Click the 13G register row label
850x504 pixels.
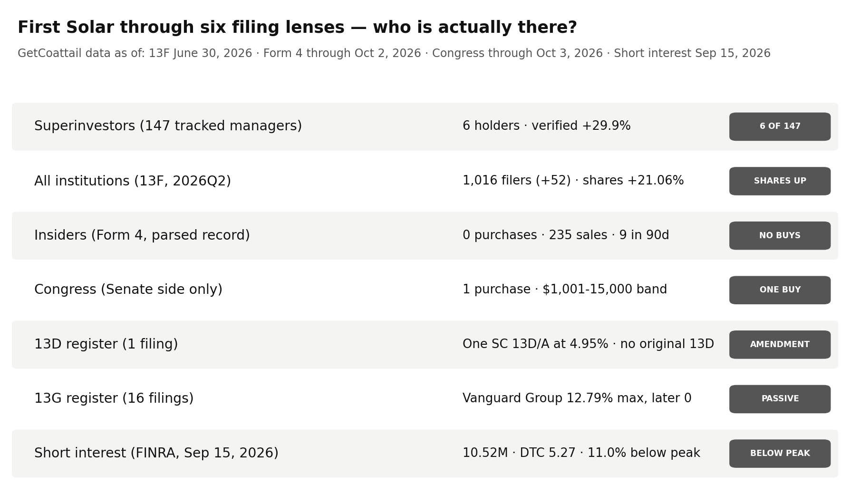coord(114,398)
